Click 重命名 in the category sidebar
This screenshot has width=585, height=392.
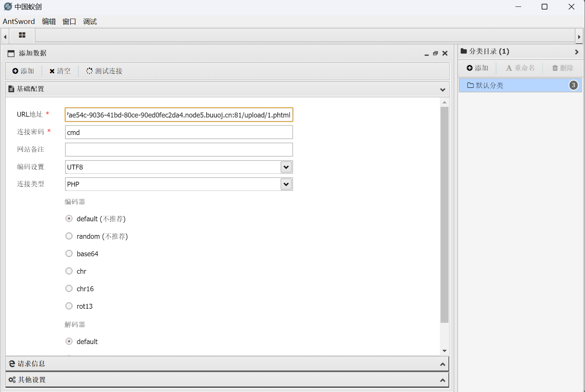coord(520,68)
